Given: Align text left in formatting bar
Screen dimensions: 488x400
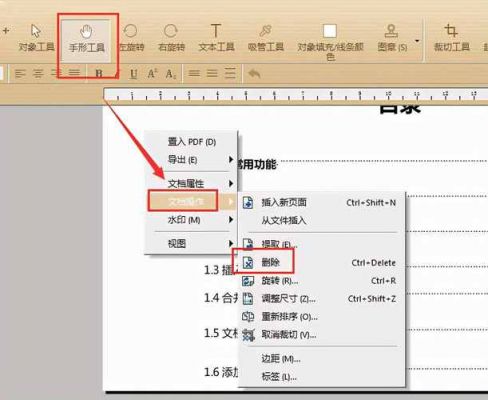Looking at the screenshot, I should (x=20, y=73).
